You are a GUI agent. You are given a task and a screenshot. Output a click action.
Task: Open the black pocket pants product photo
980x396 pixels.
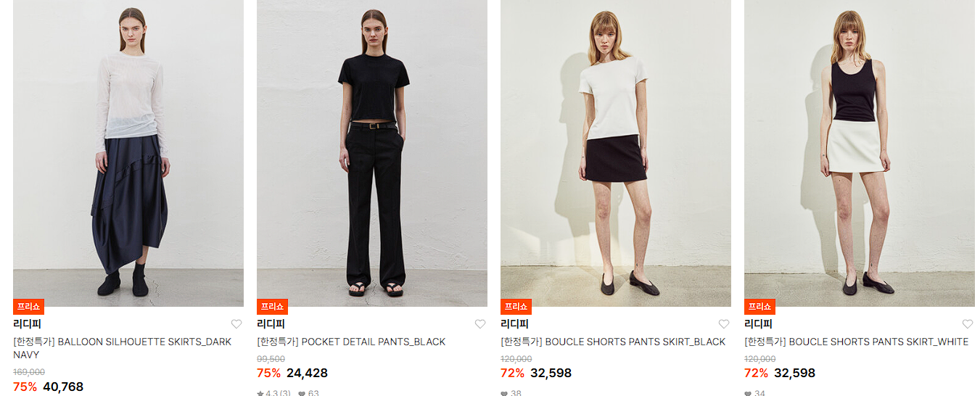tap(372, 153)
